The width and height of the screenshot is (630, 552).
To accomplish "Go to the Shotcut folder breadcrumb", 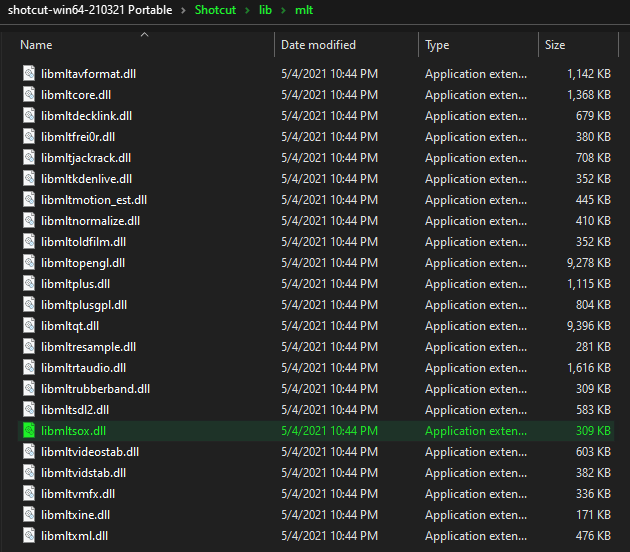I will coord(215,10).
